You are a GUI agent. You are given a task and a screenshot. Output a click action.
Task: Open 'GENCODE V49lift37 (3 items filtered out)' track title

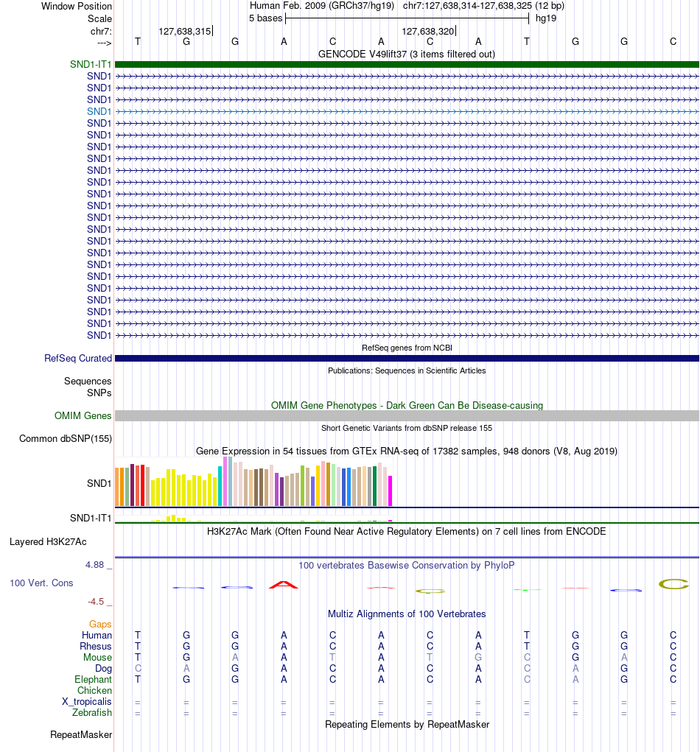[407, 55]
